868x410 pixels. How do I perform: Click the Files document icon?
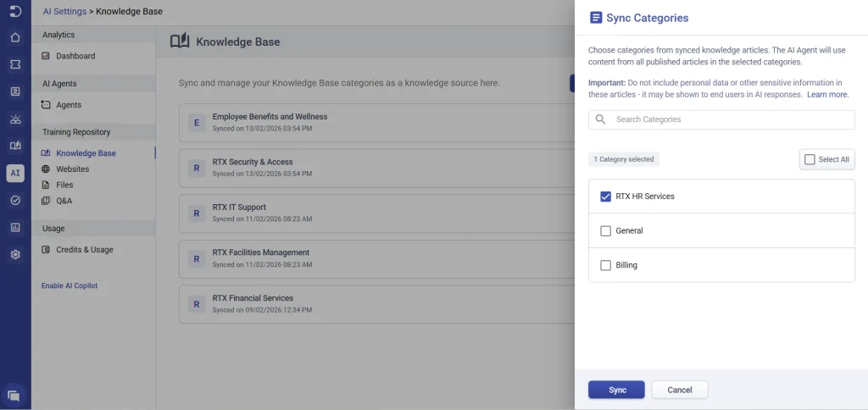[46, 185]
